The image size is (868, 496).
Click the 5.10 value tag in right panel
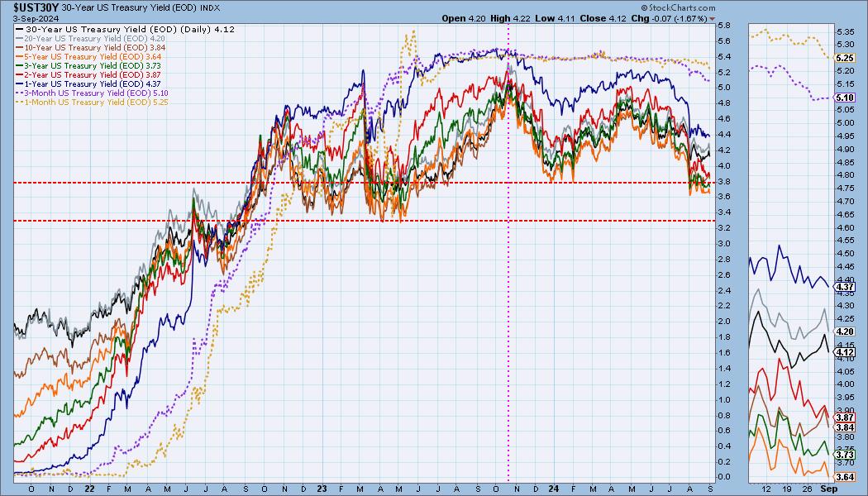(x=844, y=98)
